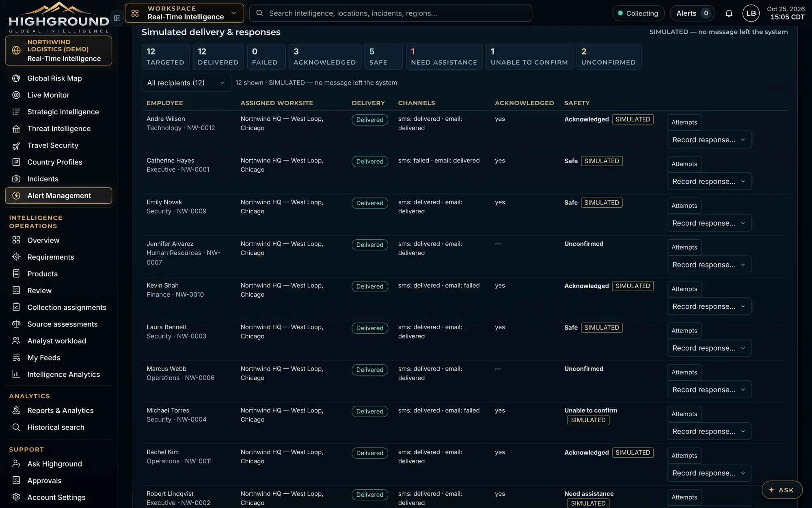Click the search intelligence input field
Viewport: 812px width, 508px height.
point(391,13)
